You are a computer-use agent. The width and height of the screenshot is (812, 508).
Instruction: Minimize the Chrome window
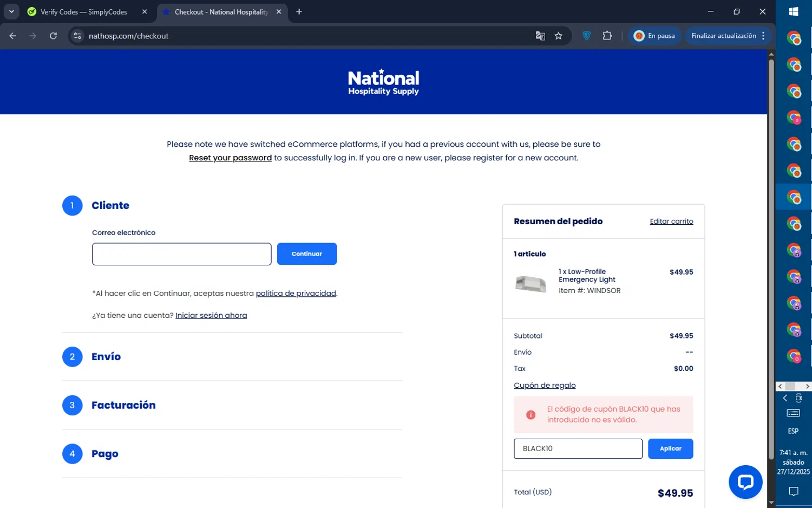tap(711, 11)
